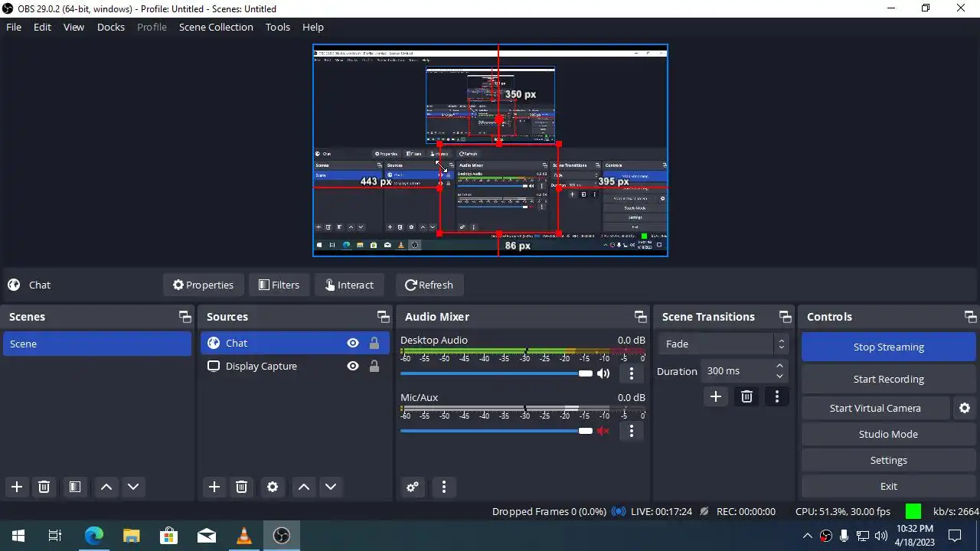Move scene up with the arrow

tap(106, 487)
